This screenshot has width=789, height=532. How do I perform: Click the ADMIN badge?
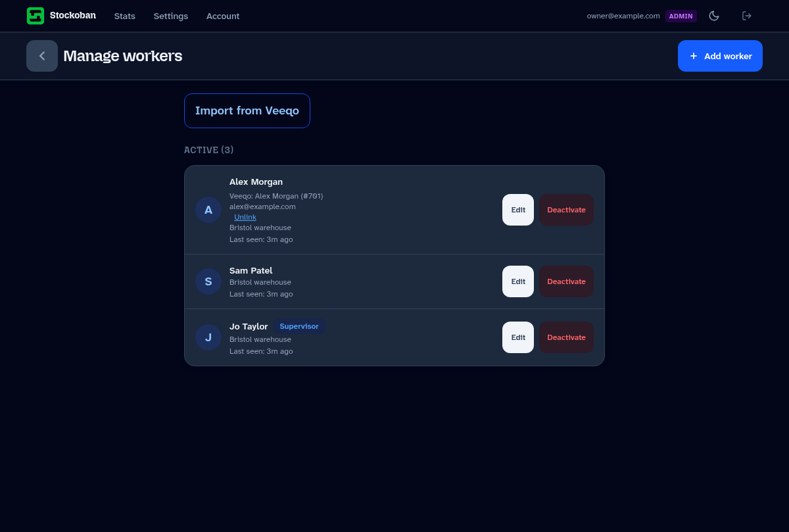click(681, 16)
